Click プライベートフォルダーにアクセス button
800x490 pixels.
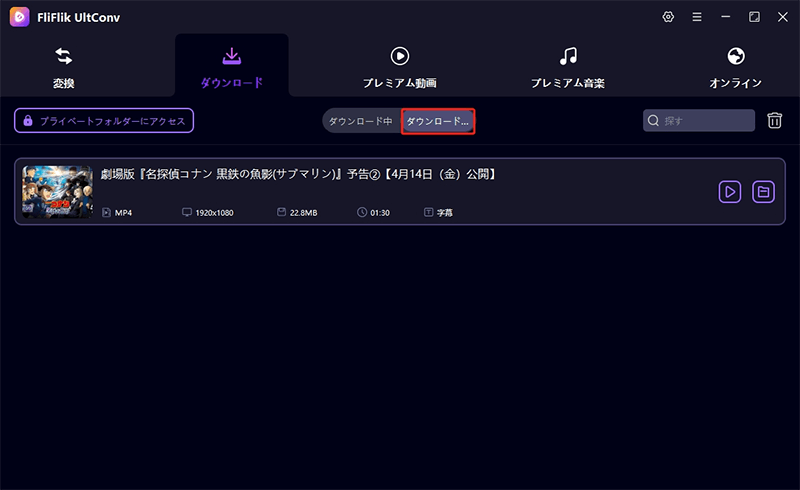(104, 121)
